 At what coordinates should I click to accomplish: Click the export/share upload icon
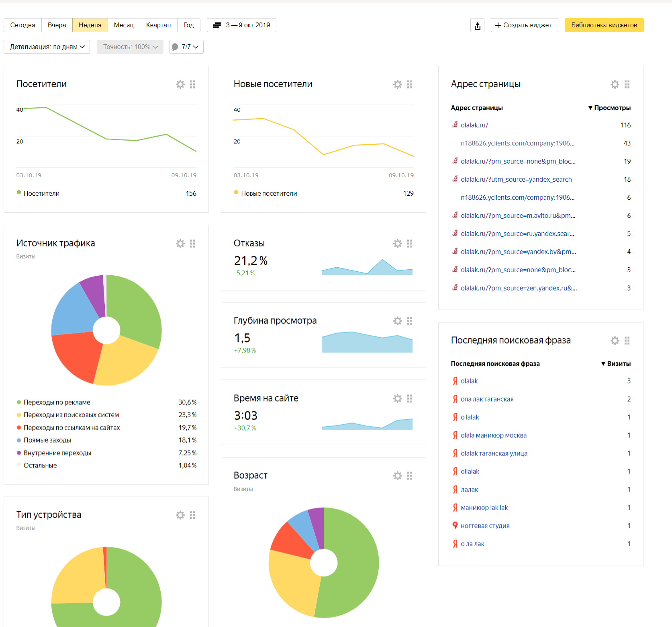(x=477, y=25)
